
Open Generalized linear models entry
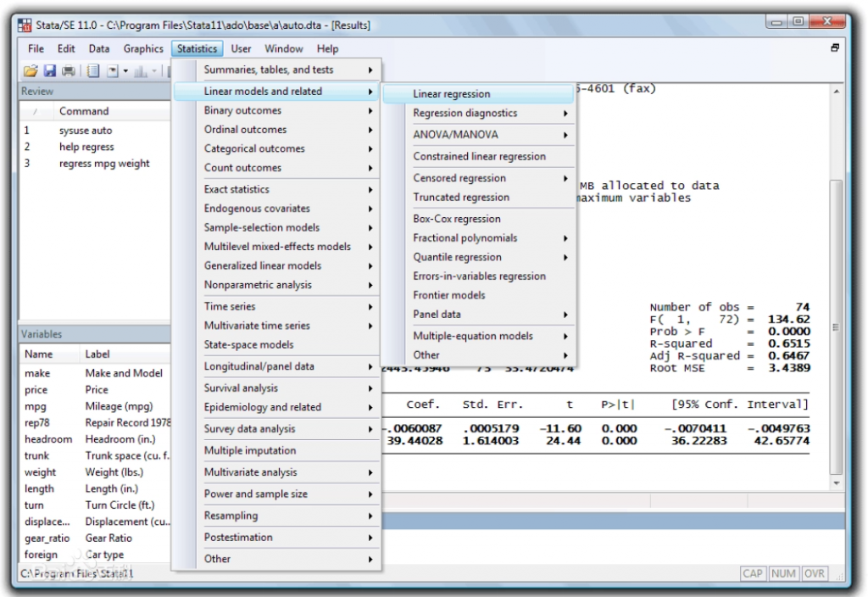(276, 265)
